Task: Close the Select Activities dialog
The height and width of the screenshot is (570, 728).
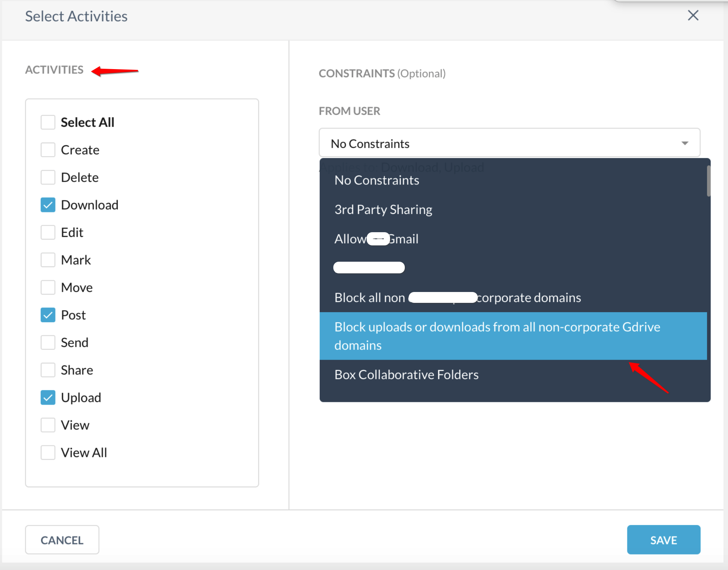Action: 693,16
